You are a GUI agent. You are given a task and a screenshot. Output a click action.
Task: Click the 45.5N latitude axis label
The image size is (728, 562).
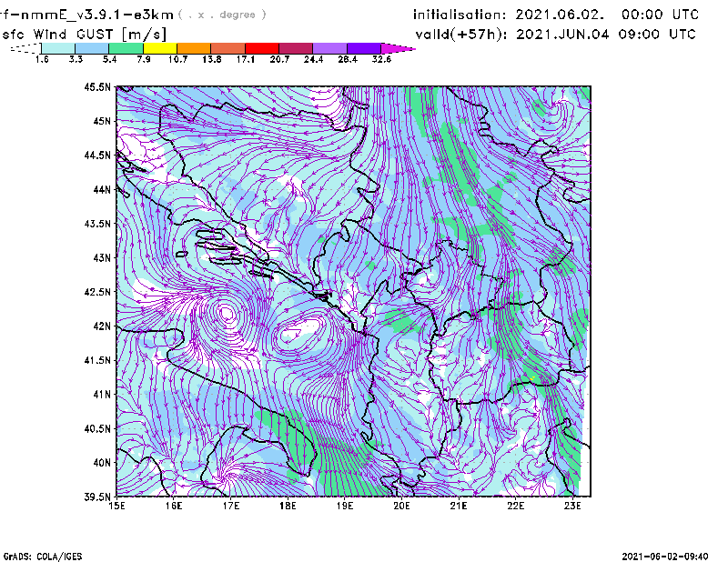point(97,87)
